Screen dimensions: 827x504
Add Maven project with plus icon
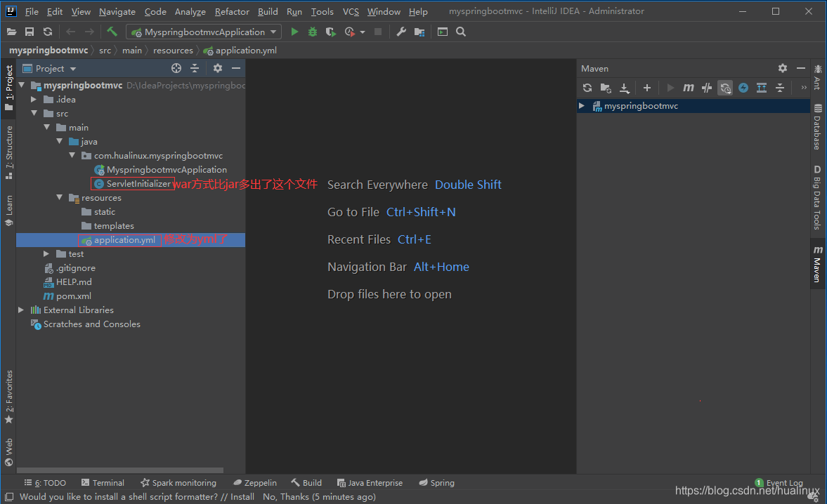647,88
